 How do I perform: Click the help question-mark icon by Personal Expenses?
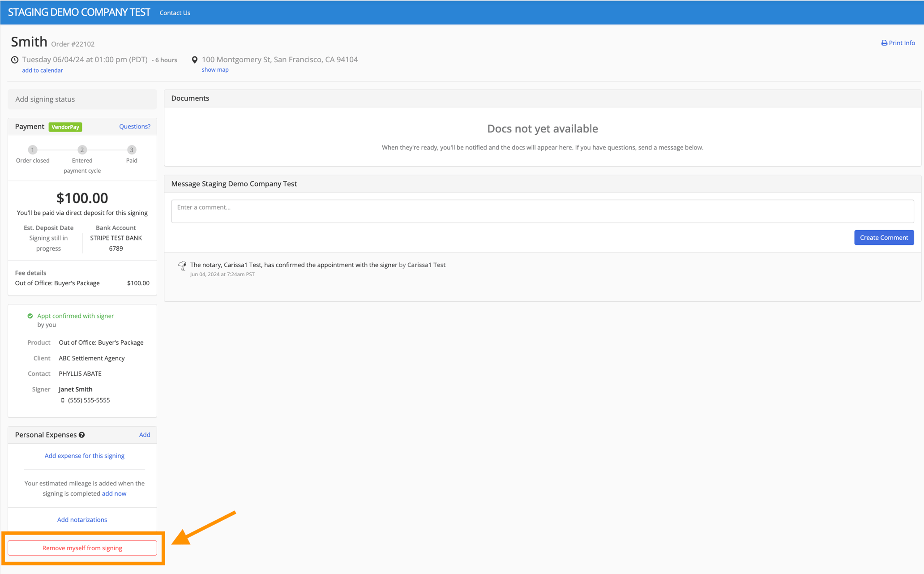point(82,435)
